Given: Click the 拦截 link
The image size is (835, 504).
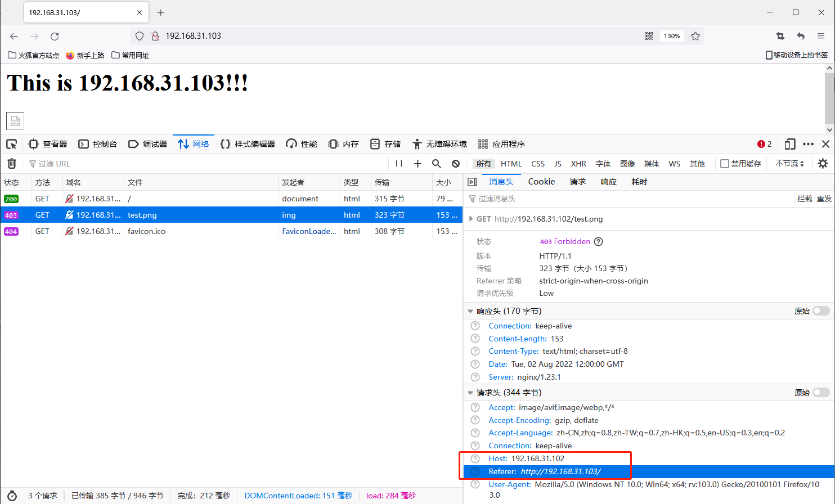Looking at the screenshot, I should 803,198.
